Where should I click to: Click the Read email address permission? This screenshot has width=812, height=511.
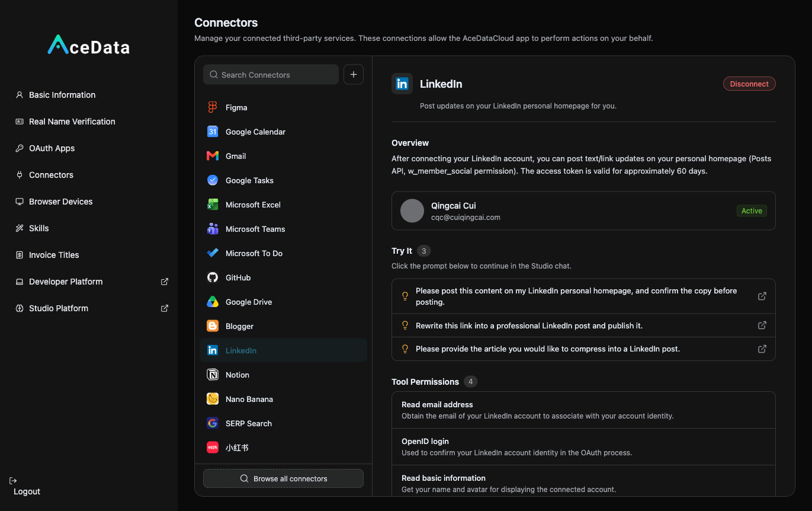583,410
